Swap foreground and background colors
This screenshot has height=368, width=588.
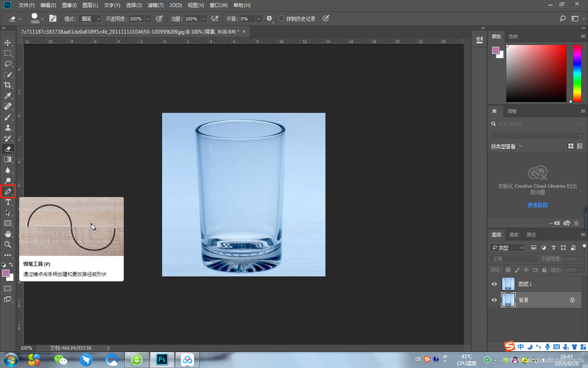tap(11, 265)
